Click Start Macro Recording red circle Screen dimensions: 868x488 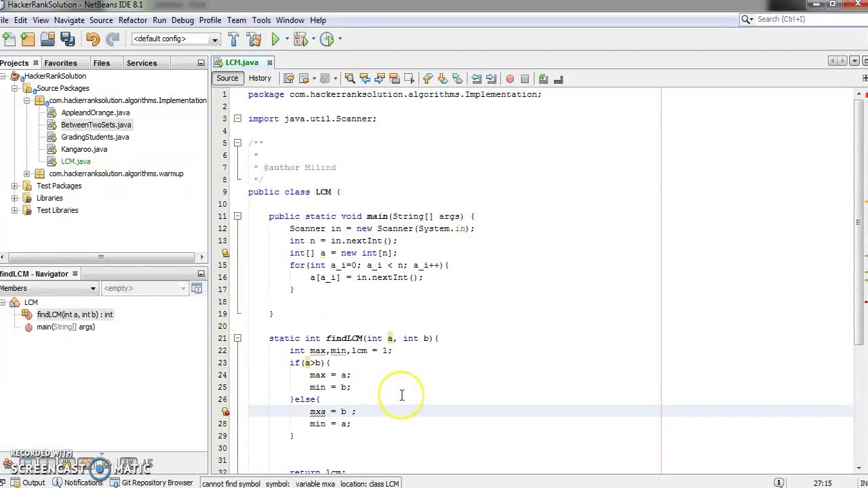[510, 79]
